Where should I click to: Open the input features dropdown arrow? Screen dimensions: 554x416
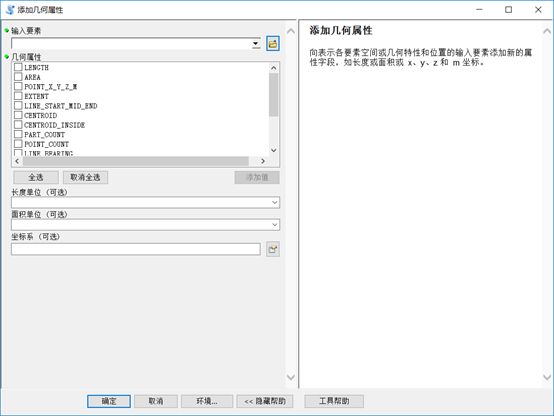pos(256,44)
